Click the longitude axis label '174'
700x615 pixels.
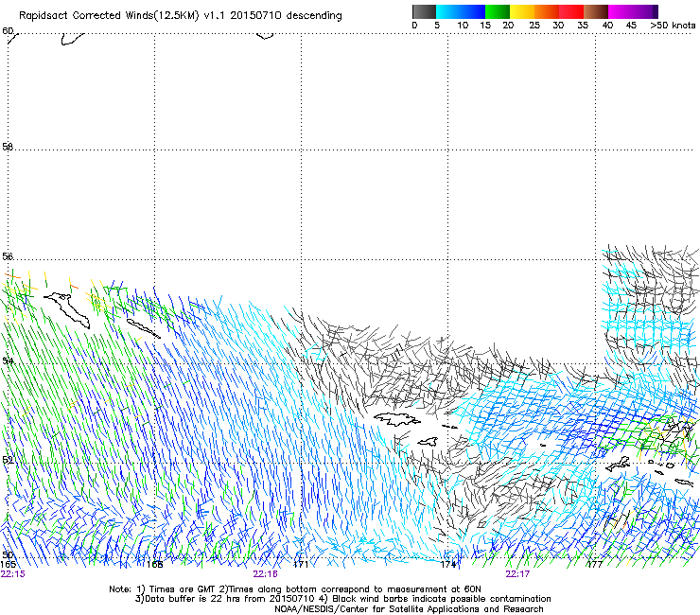click(x=448, y=565)
